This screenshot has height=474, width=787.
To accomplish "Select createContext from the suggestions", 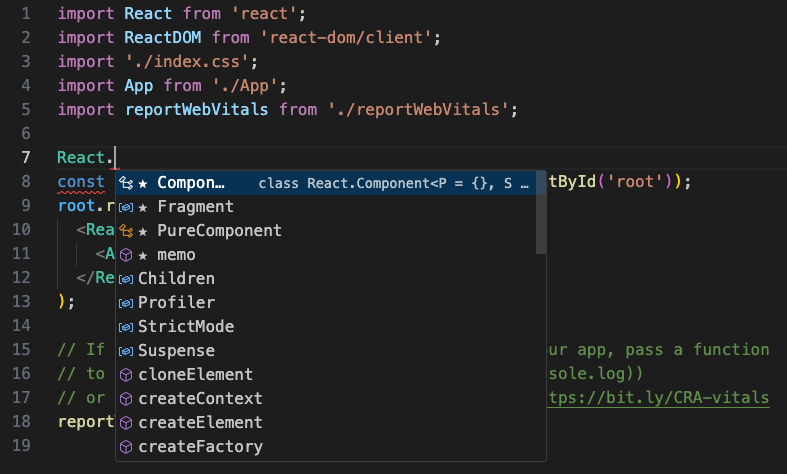I will point(200,399).
